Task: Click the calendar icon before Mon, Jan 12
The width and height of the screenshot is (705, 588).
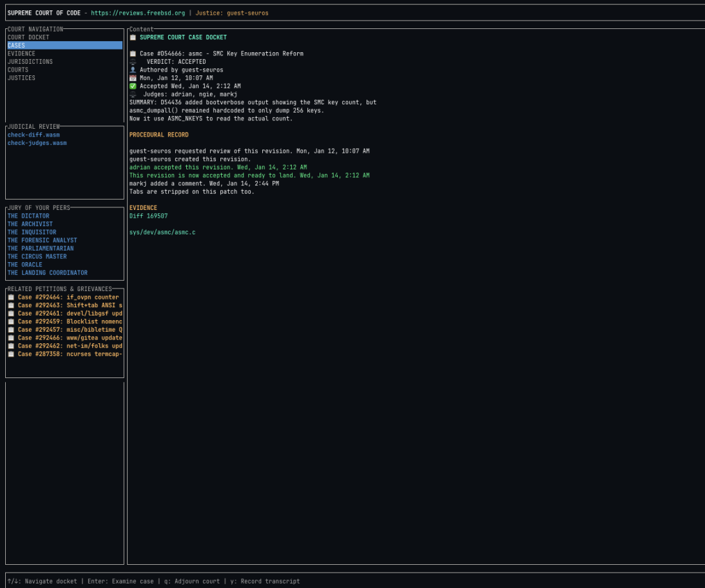Action: click(133, 78)
